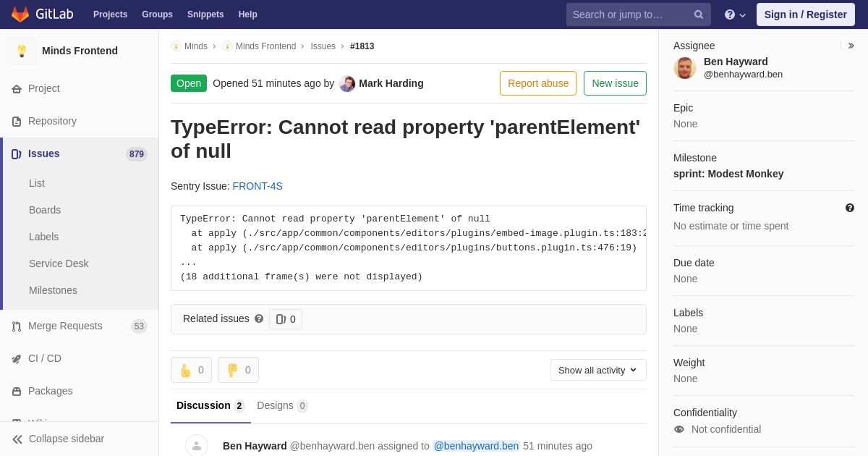Open the Show all activity dropdown
This screenshot has height=456, width=868.
click(x=598, y=370)
